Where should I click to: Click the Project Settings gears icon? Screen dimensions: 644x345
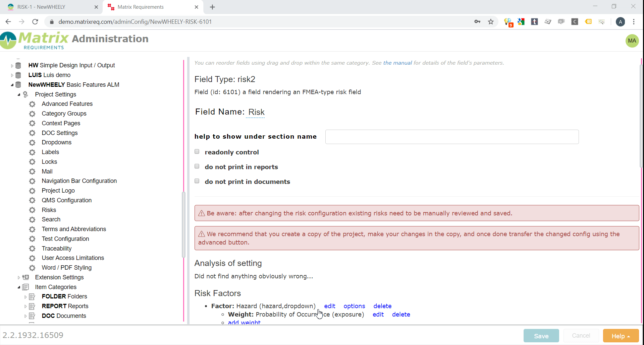pyautogui.click(x=25, y=94)
